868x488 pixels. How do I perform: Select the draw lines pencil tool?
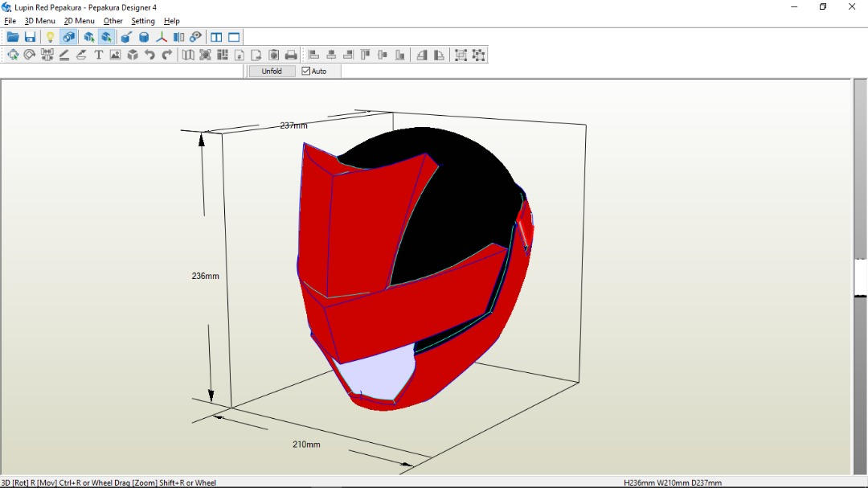tap(64, 55)
